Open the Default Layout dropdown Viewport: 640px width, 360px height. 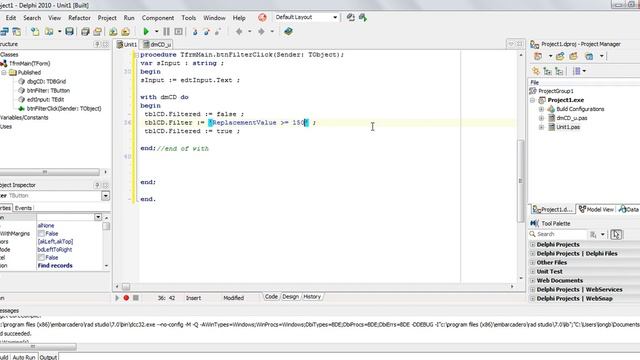tap(335, 18)
